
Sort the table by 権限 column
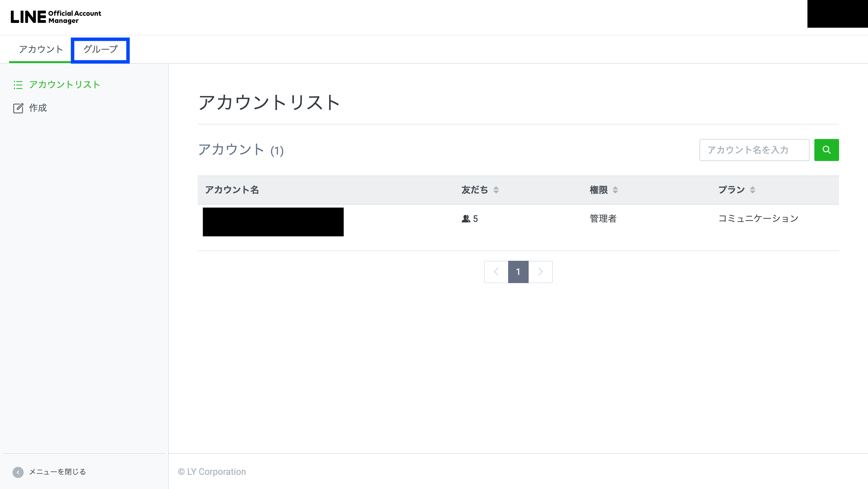click(x=615, y=190)
